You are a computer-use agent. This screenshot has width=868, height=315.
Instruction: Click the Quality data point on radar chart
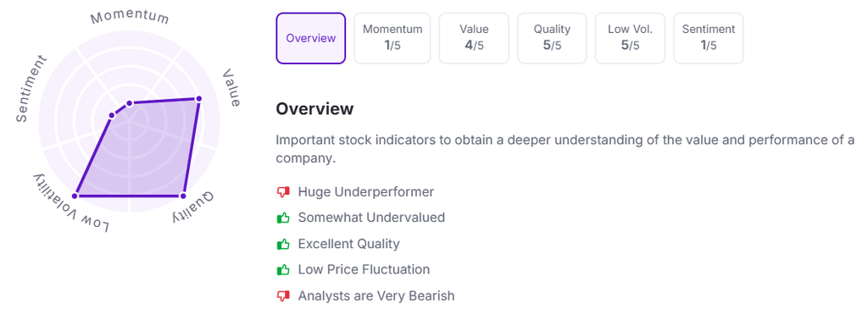(x=183, y=196)
